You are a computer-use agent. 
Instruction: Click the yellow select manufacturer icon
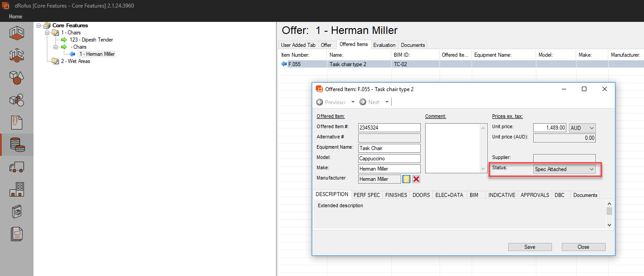[406, 179]
